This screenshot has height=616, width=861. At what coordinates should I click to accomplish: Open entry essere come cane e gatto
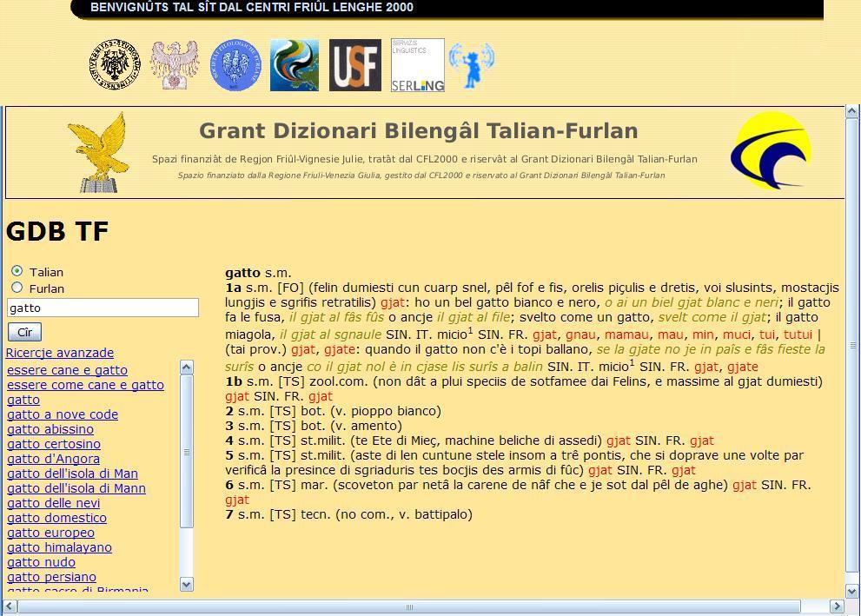(86, 385)
